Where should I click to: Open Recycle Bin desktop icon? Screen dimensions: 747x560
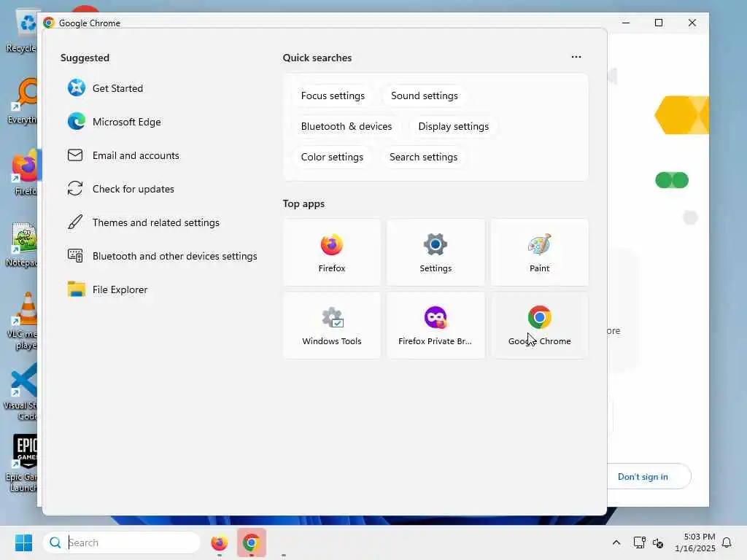21,32
